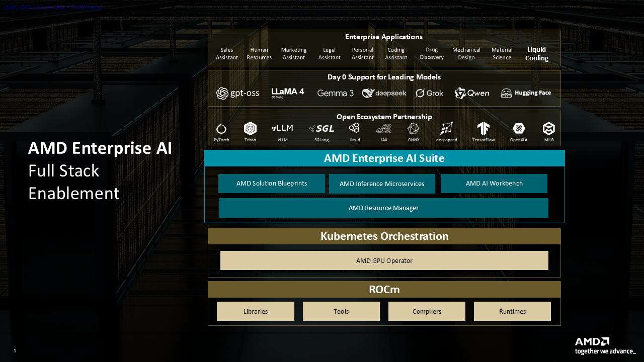Click the AMD GPU Operator bar
Screen dimensions: 644x362
coord(384,260)
